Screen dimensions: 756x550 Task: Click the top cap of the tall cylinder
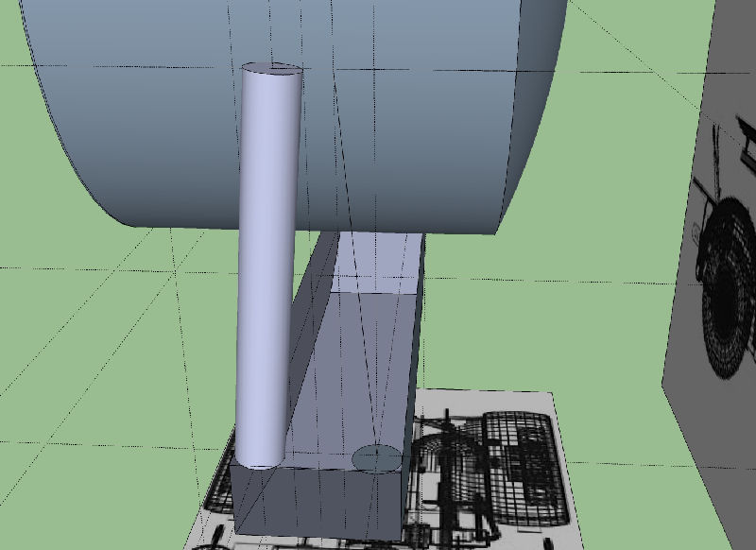(272, 68)
